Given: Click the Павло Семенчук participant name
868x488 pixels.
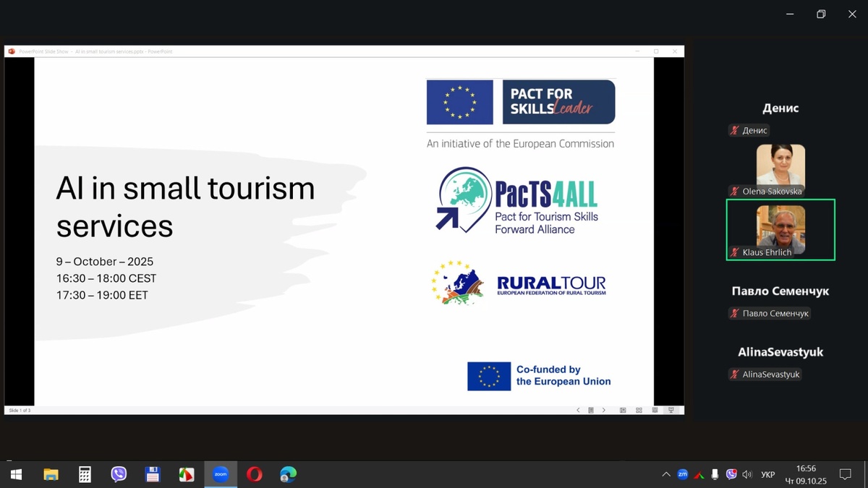Looking at the screenshot, I should click(780, 291).
